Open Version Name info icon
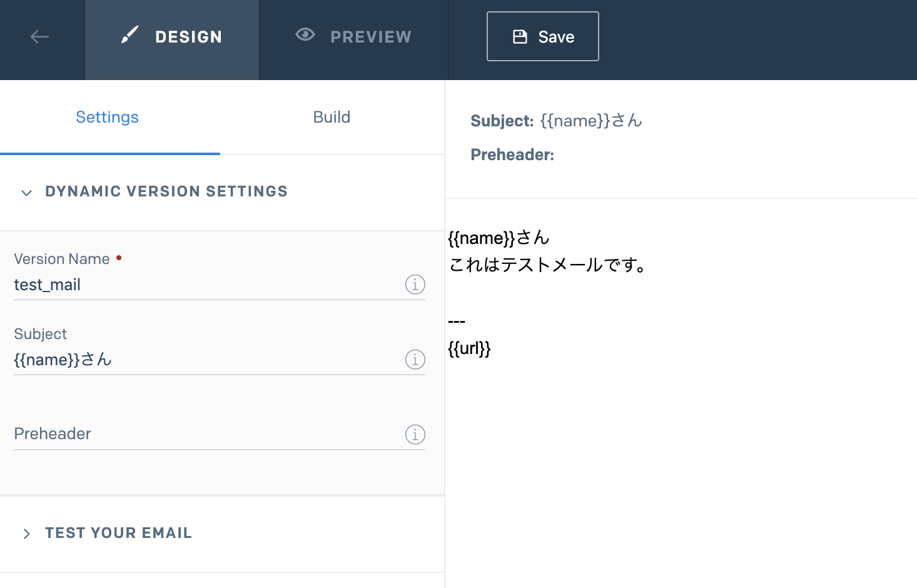917x588 pixels. click(x=415, y=285)
